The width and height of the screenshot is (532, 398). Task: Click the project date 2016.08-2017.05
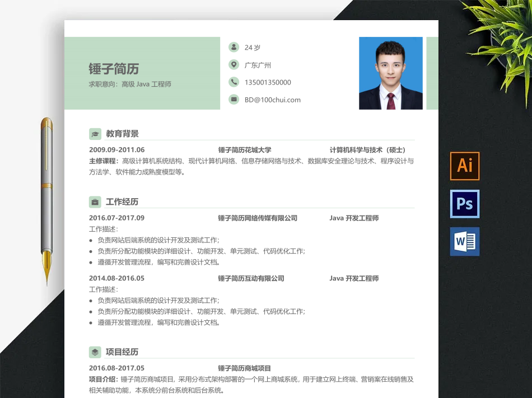(x=116, y=368)
